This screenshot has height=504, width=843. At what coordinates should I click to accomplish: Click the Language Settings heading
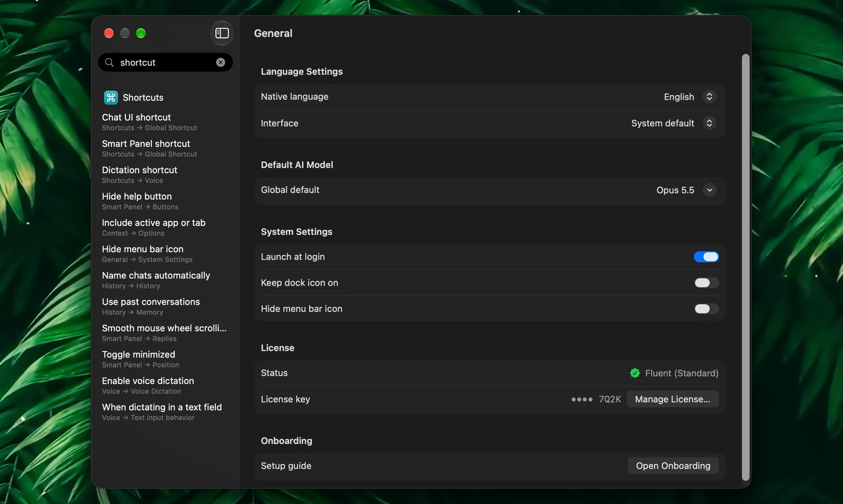click(302, 72)
